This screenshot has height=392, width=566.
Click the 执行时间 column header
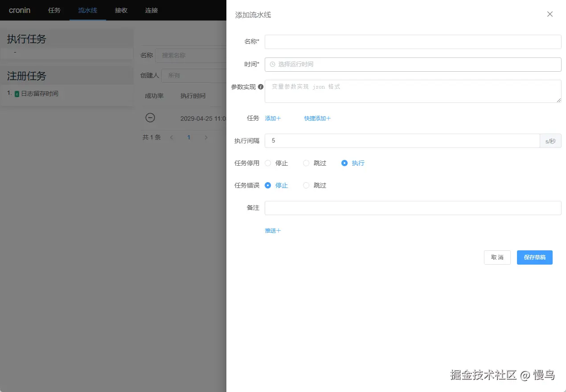(193, 96)
